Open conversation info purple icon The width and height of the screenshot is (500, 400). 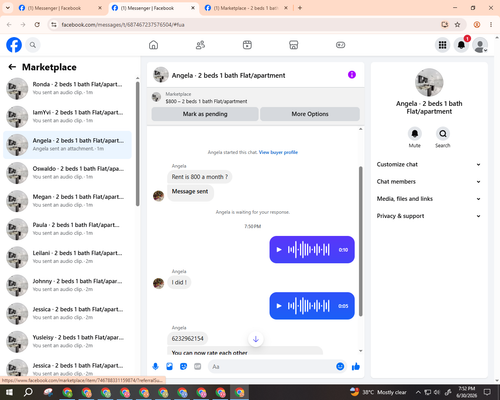pos(352,75)
